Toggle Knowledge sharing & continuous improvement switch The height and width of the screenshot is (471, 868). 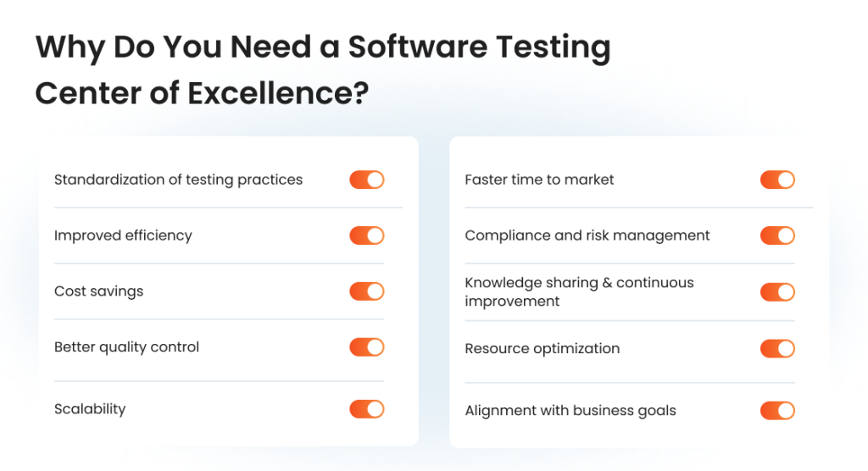click(777, 292)
